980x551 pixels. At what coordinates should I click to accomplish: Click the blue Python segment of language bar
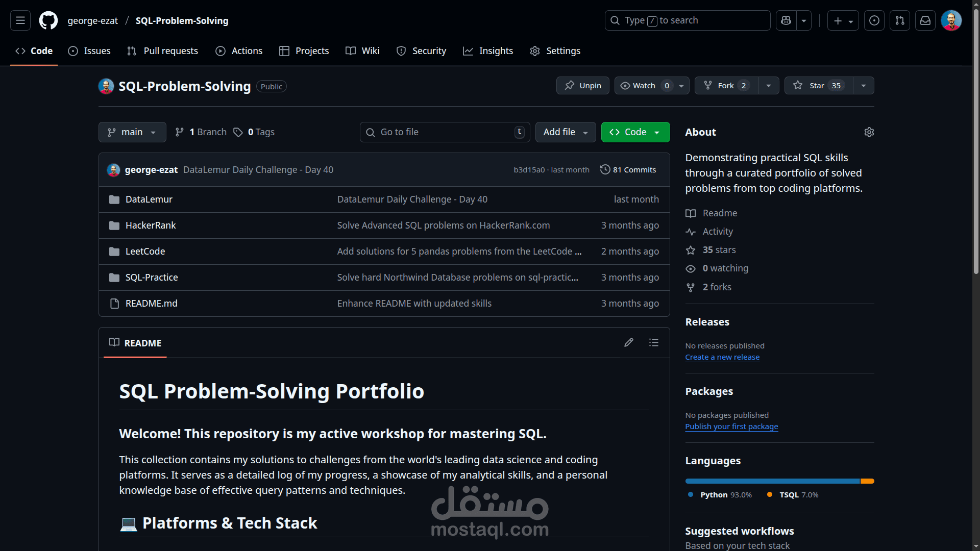click(773, 481)
